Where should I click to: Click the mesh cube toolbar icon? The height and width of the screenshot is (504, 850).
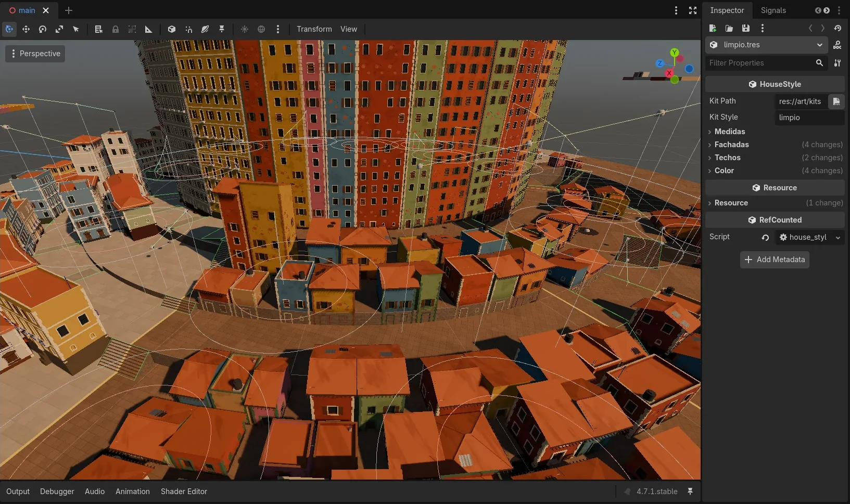point(171,29)
